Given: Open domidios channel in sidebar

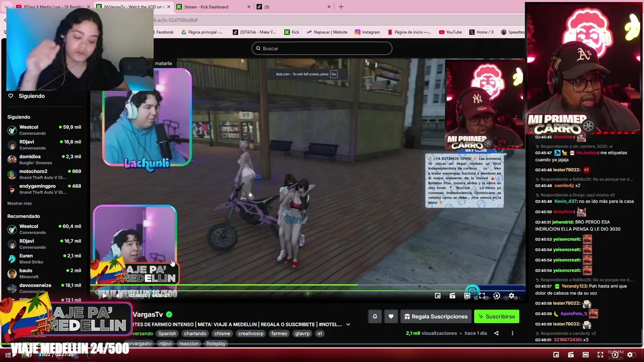Looking at the screenshot, I should pyautogui.click(x=44, y=159).
